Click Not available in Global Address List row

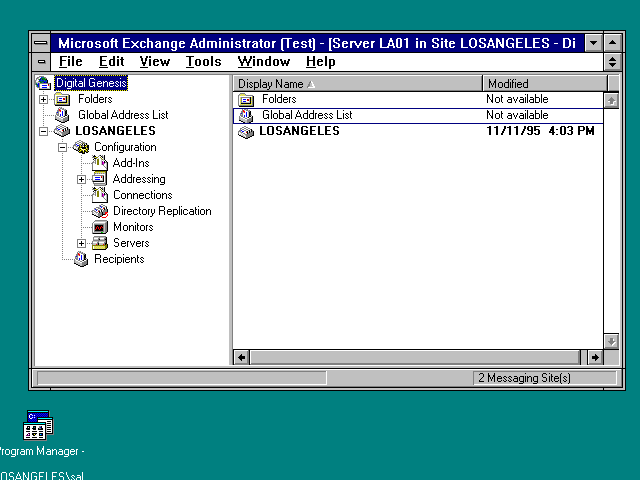point(517,115)
